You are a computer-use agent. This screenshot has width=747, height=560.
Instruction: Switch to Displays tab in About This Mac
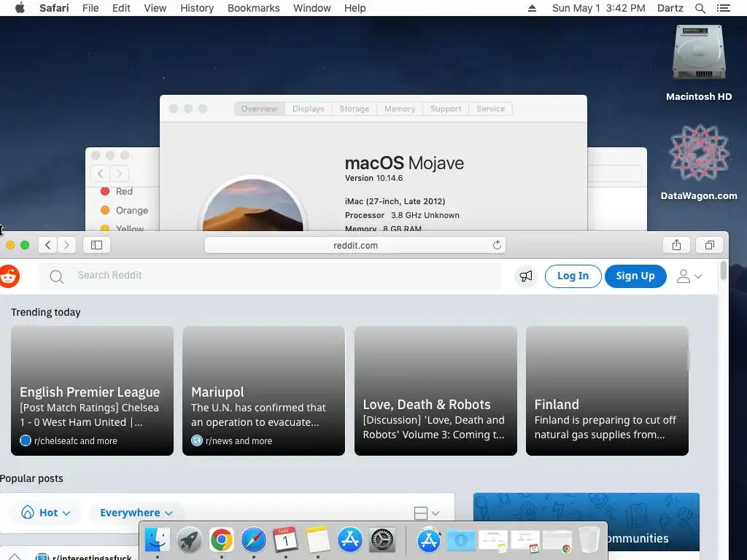tap(309, 109)
